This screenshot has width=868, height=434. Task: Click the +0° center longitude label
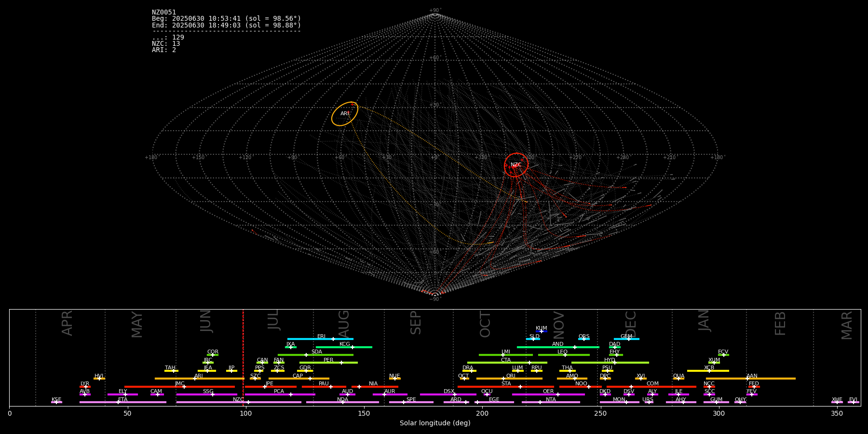point(434,158)
